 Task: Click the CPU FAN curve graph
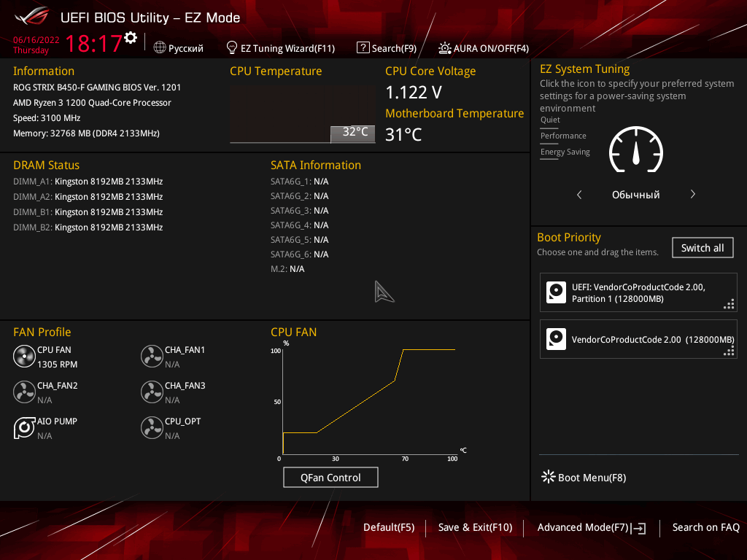point(369,401)
